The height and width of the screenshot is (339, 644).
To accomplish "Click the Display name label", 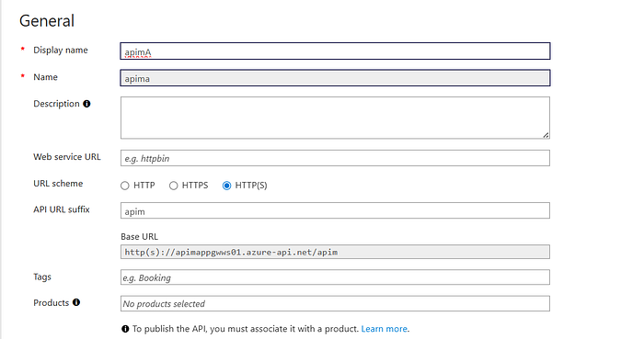I will tap(61, 50).
